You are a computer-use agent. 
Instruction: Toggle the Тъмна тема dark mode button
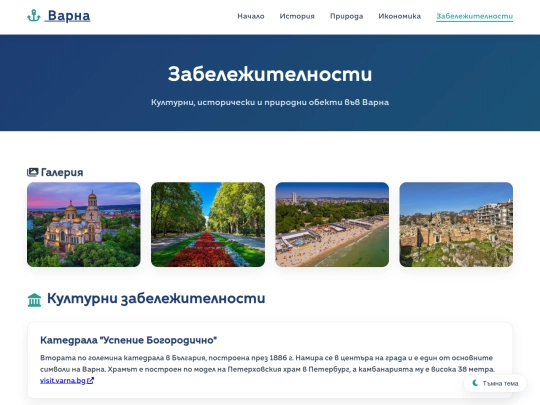click(495, 383)
